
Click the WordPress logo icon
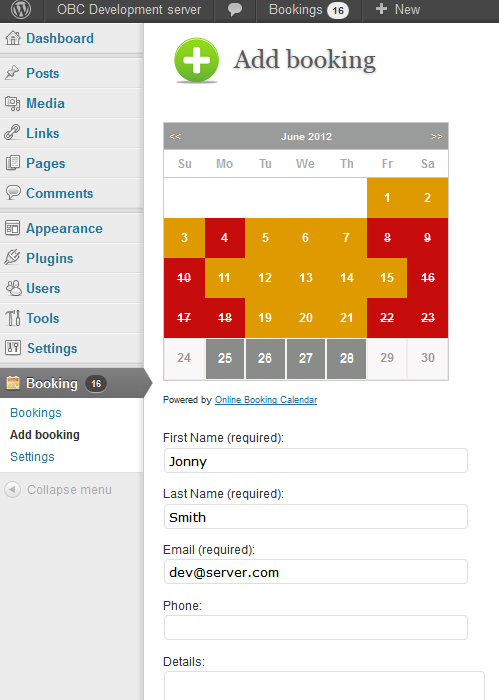point(21,10)
